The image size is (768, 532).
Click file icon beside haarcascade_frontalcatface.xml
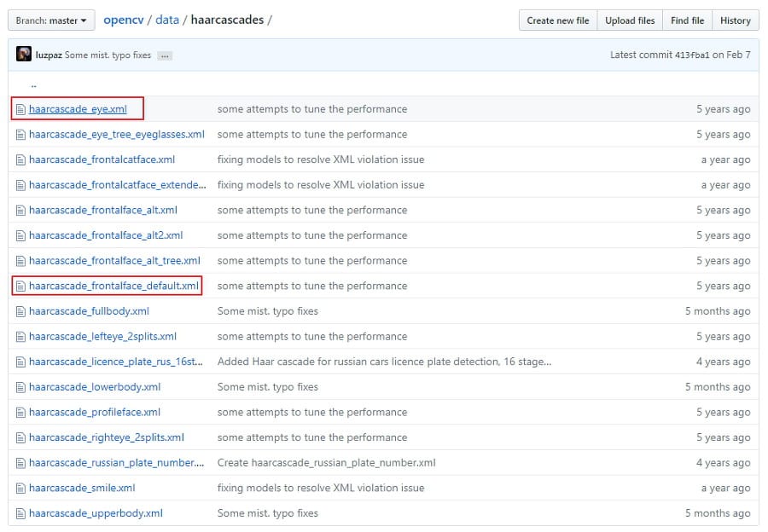(x=20, y=160)
